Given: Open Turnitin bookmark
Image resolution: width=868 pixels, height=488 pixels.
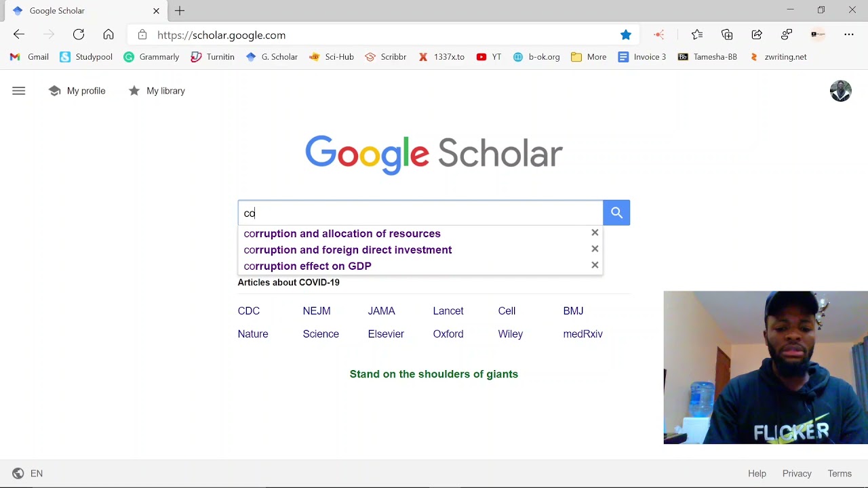Looking at the screenshot, I should coord(212,57).
